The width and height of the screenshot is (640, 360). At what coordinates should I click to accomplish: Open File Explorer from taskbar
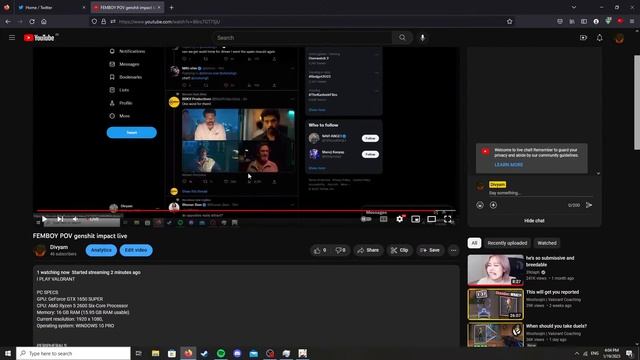coord(156,353)
